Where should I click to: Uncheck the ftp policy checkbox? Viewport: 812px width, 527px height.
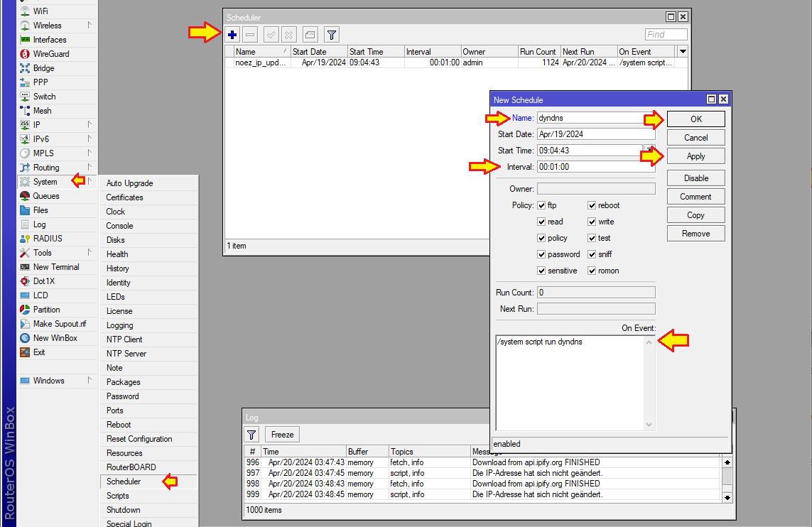point(542,205)
